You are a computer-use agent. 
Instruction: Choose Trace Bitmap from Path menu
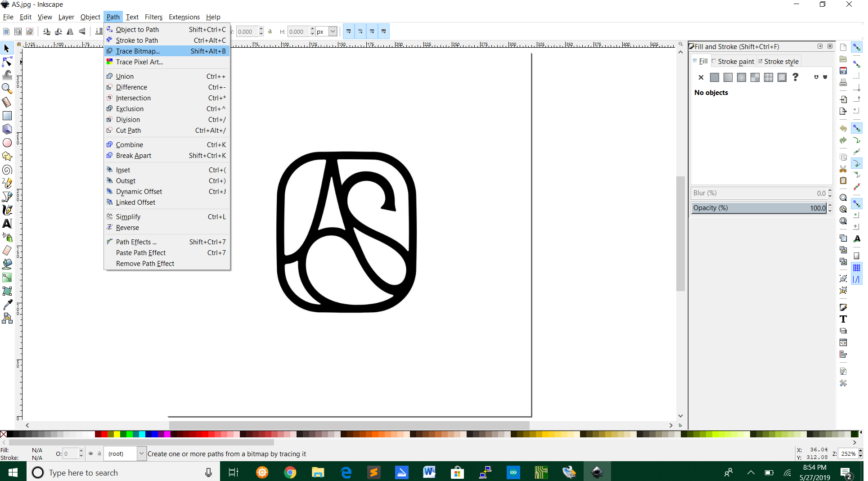(x=167, y=51)
